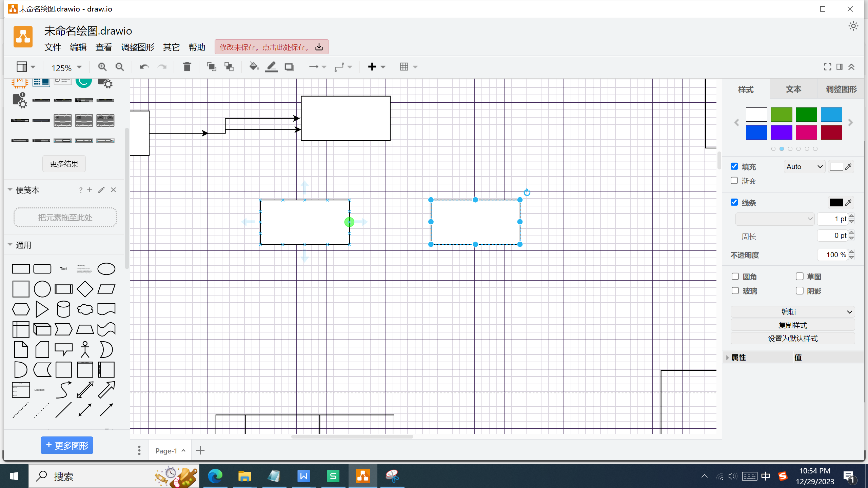Click the undo arrow icon

coord(144,67)
